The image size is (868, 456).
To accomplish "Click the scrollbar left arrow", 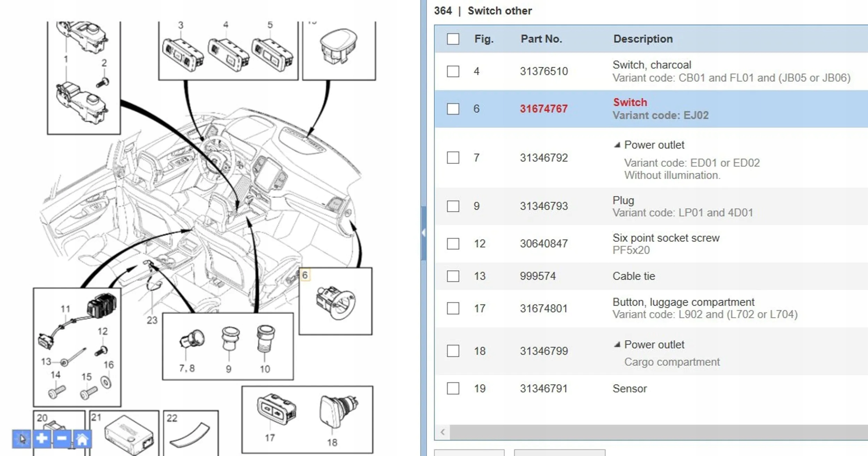I will click(x=443, y=432).
